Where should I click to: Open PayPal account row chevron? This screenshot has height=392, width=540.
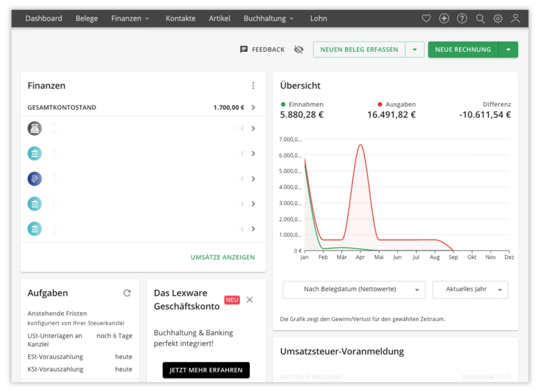pyautogui.click(x=253, y=179)
